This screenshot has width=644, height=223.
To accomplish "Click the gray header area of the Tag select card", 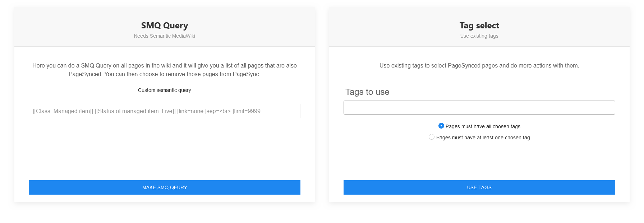I will click(x=388, y=27).
